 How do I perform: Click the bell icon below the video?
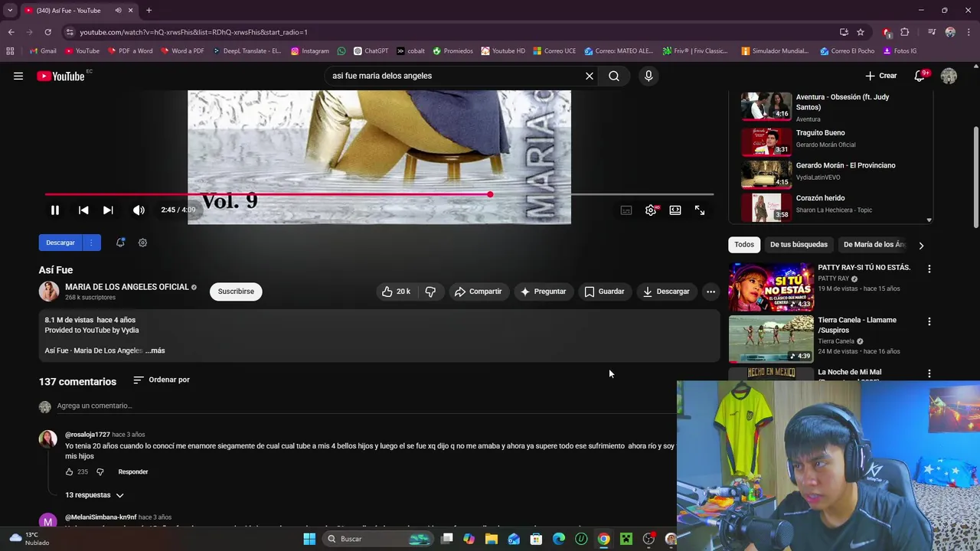coord(120,243)
